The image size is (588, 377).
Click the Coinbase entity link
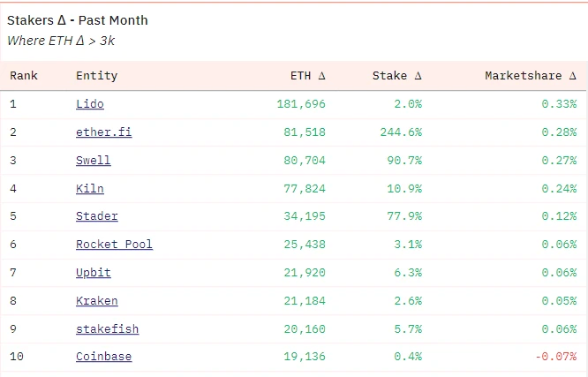[x=103, y=357]
